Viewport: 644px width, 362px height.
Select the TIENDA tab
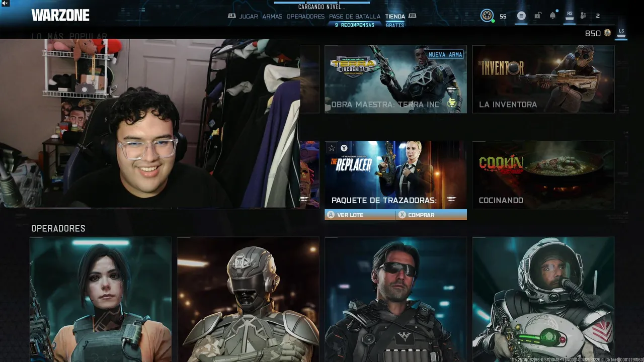pyautogui.click(x=395, y=17)
